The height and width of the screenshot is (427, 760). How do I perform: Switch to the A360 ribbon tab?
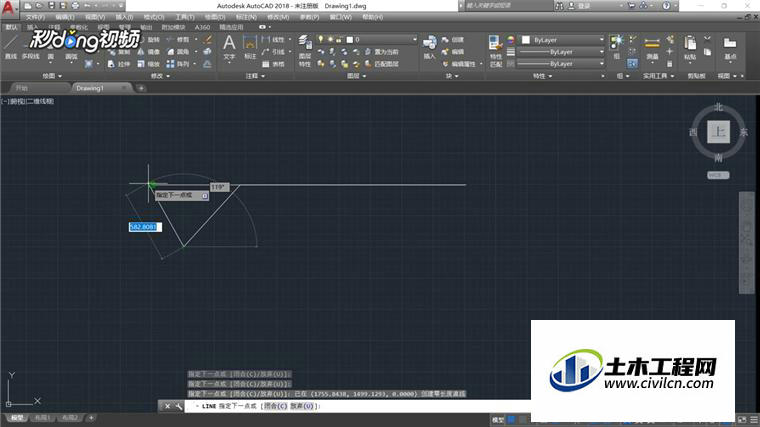click(x=203, y=27)
